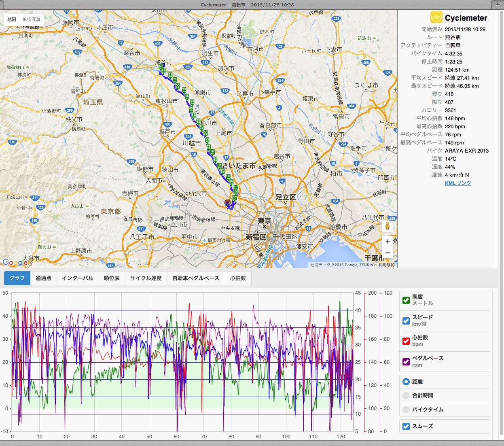Select the バイクタイム radio button
504x446 pixels.
(407, 410)
